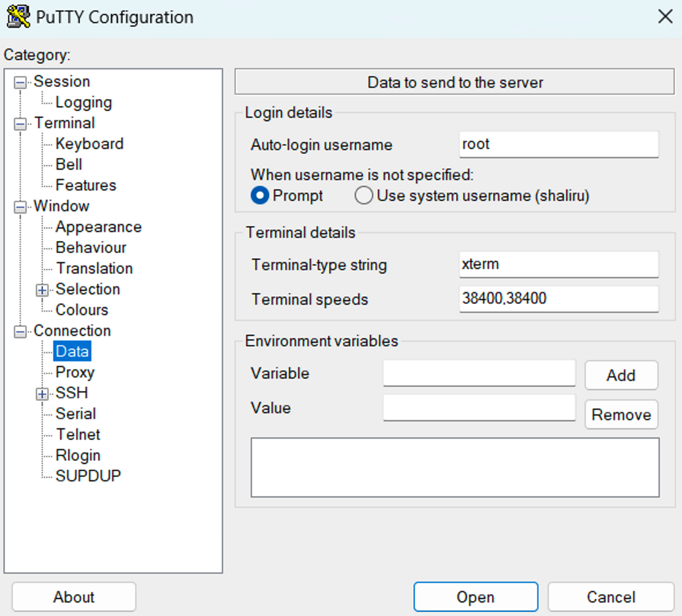Viewport: 682px width, 616px height.
Task: Collapse the Session tree node
Action: point(20,82)
